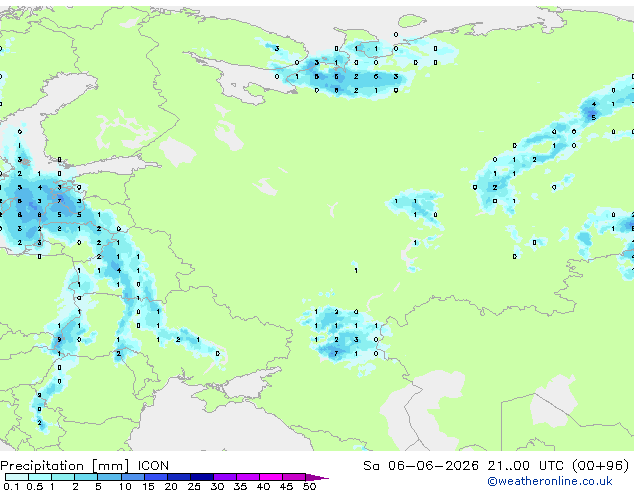Click the 25–30 mm dark blue swatch

[x=201, y=477]
